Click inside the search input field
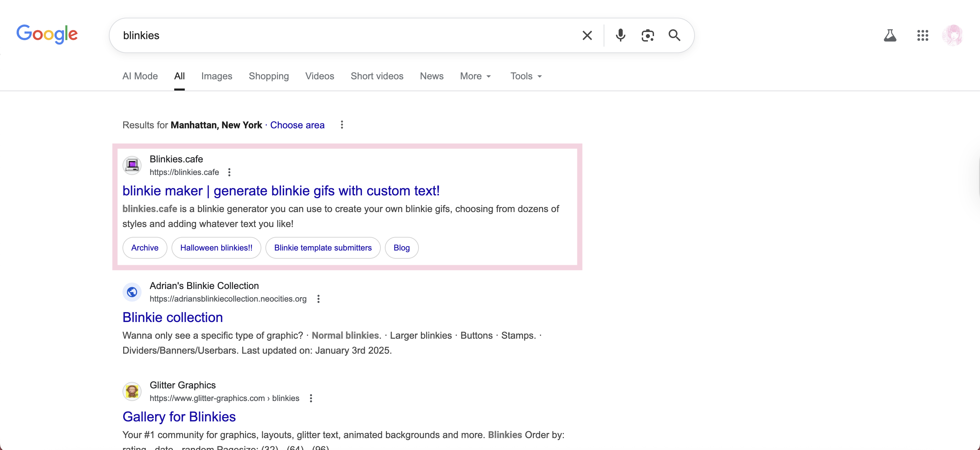The height and width of the screenshot is (450, 980). point(342,35)
